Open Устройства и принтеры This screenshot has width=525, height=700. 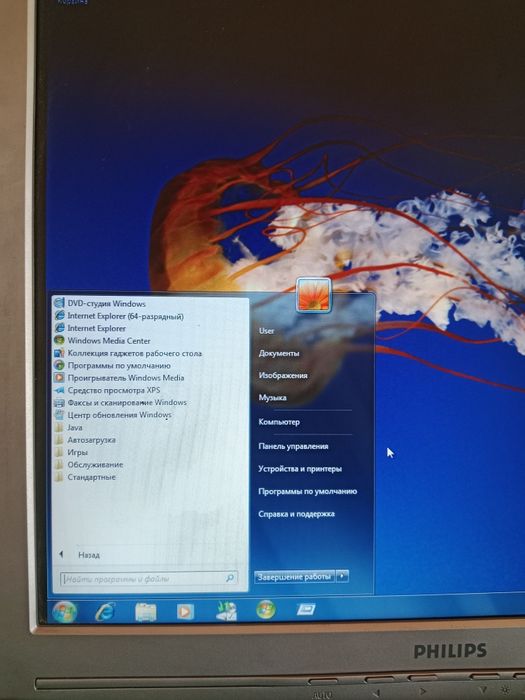300,469
